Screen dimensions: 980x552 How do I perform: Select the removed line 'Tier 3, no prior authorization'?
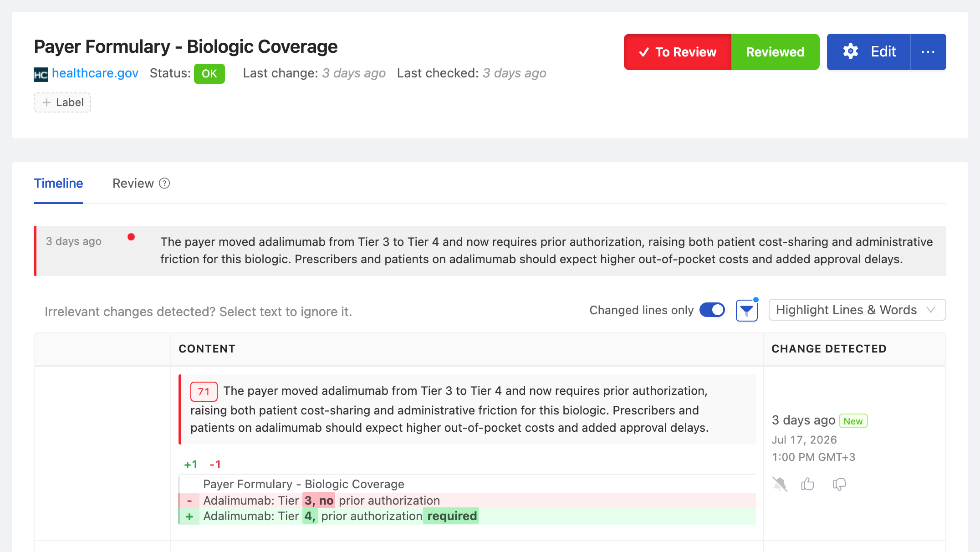coord(467,501)
